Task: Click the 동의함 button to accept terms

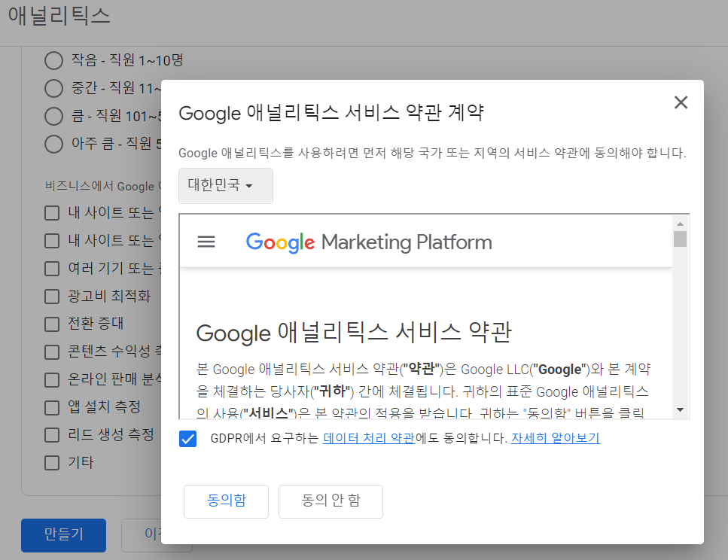Action: (226, 501)
